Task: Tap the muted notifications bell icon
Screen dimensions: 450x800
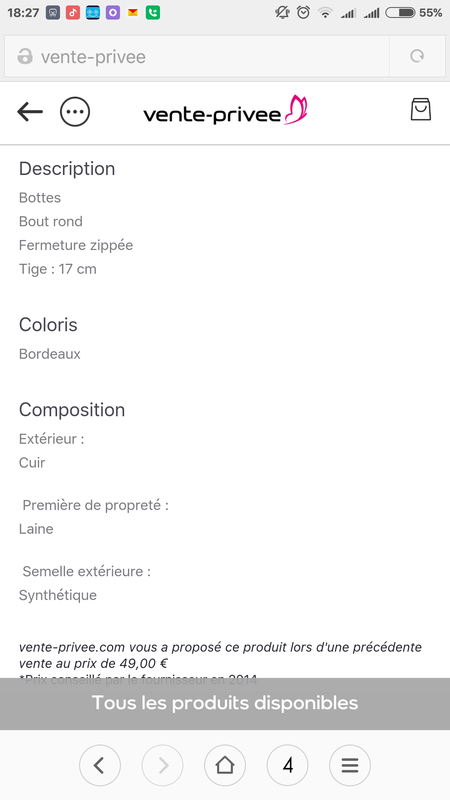Action: pos(282,13)
